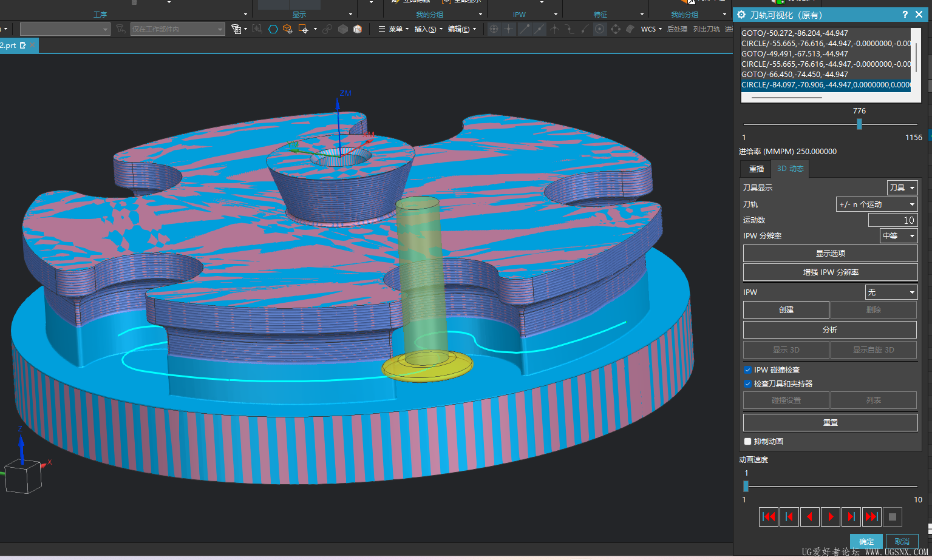Click the arc center circle snap icon
932x560 pixels.
tap(600, 29)
